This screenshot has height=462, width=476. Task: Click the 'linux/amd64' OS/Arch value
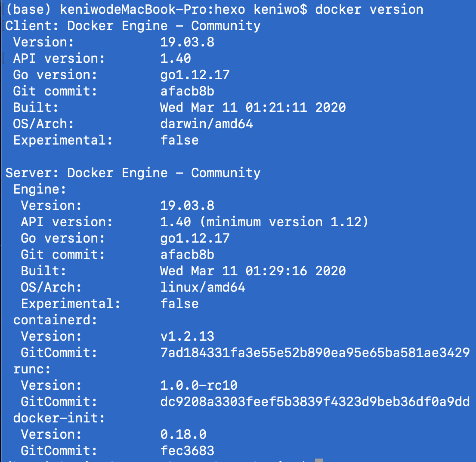(203, 287)
